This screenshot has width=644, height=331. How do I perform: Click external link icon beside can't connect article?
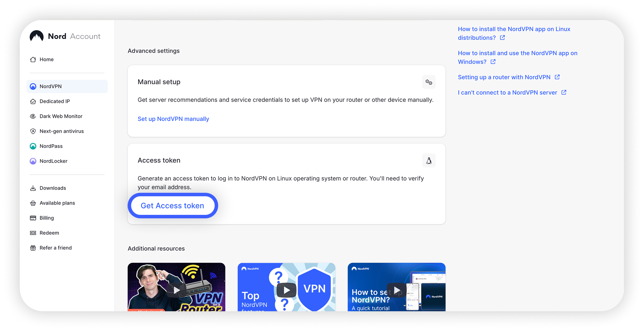tap(564, 92)
